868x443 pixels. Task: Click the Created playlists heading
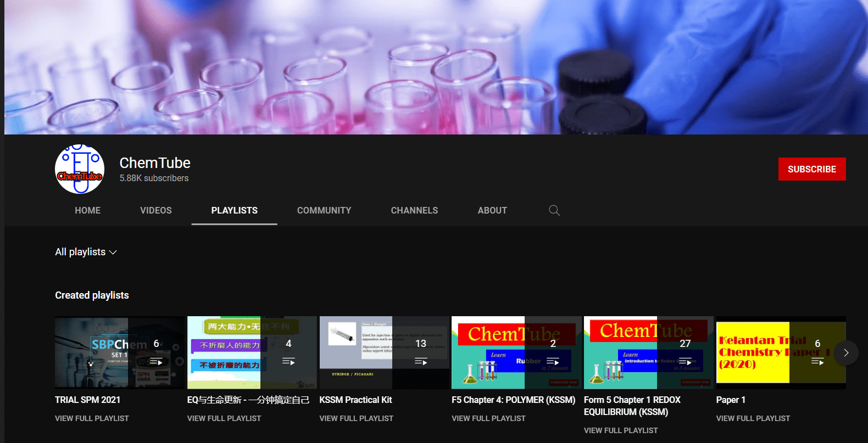point(92,295)
